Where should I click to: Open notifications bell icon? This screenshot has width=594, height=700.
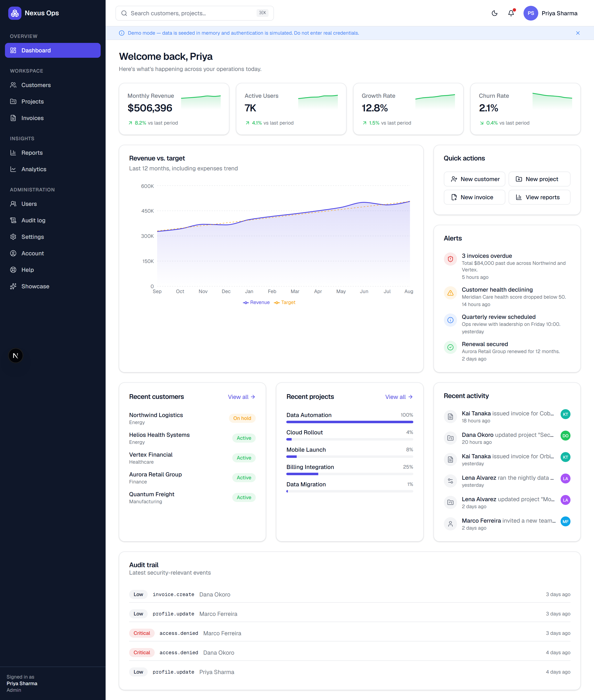pos(511,13)
